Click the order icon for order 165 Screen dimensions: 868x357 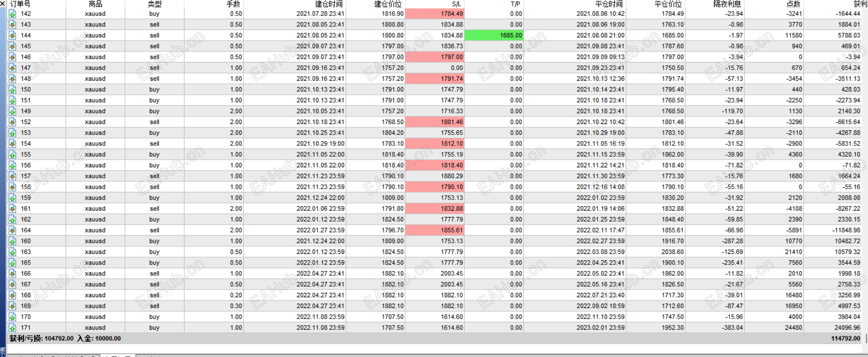coord(12,263)
